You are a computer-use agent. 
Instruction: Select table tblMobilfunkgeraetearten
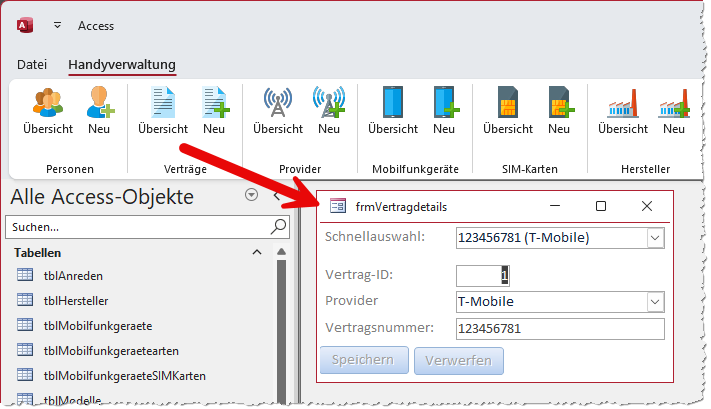coord(111,351)
